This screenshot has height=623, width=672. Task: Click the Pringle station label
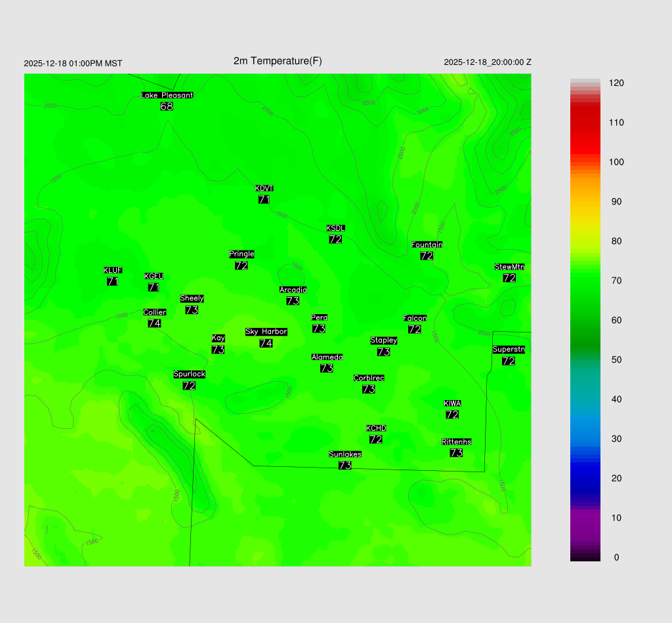pos(241,254)
